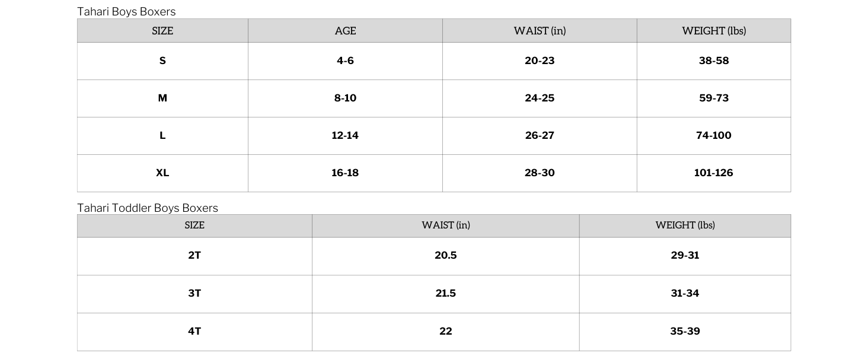Click the XL size cell
This screenshot has width=868, height=356.
click(162, 173)
